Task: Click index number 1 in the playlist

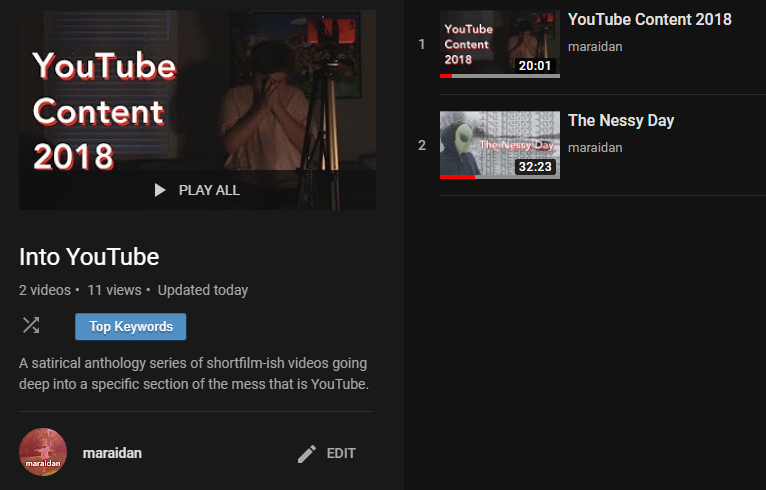Action: pyautogui.click(x=422, y=44)
